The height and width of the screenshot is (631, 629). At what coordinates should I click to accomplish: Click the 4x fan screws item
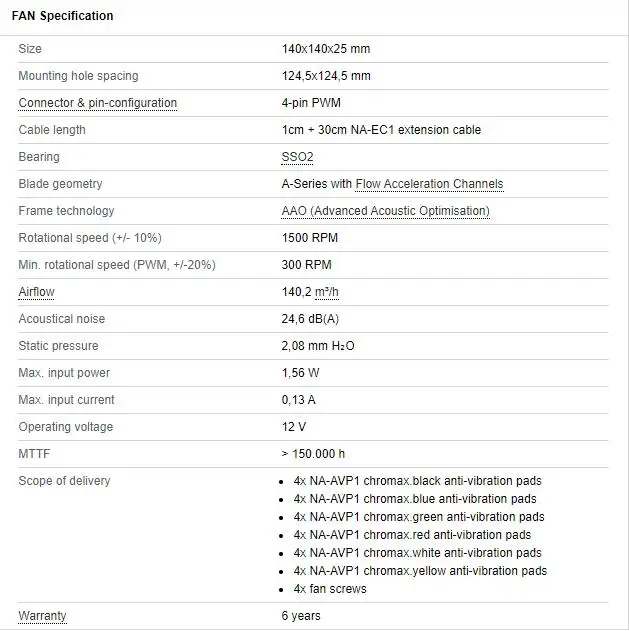coord(330,589)
